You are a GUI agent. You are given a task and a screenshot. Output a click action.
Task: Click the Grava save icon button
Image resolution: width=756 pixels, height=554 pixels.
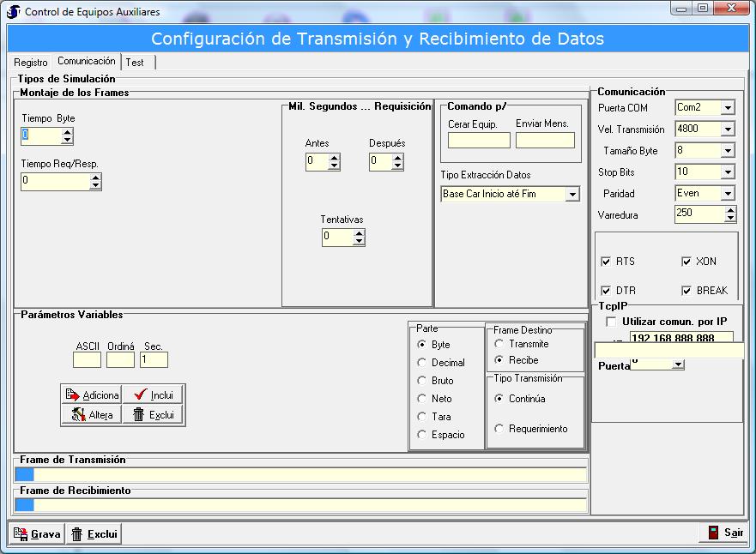[37, 533]
